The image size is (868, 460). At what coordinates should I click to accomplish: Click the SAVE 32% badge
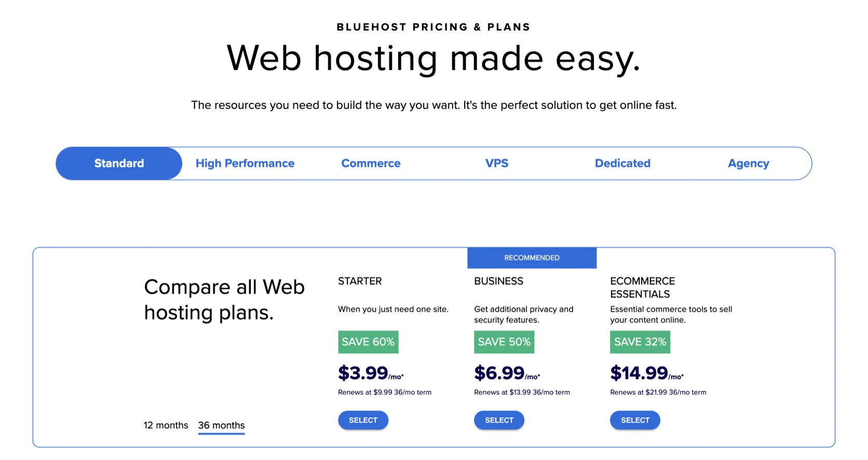click(x=640, y=342)
